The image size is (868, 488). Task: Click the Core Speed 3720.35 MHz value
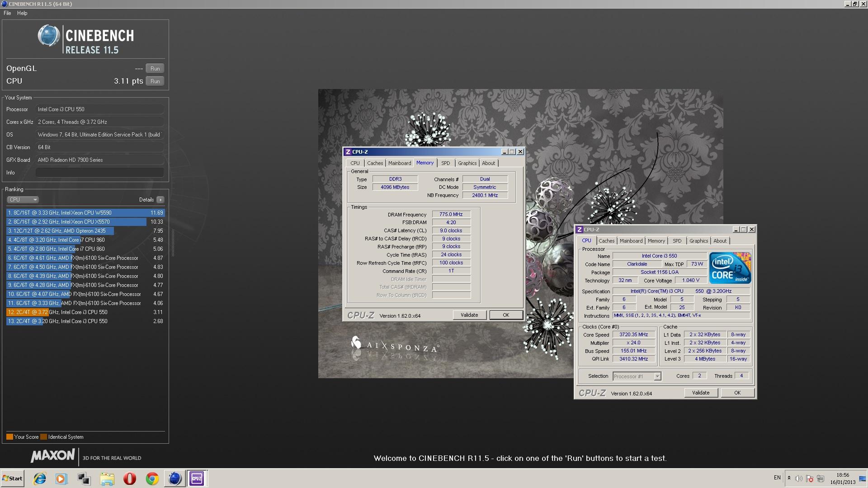click(x=633, y=335)
